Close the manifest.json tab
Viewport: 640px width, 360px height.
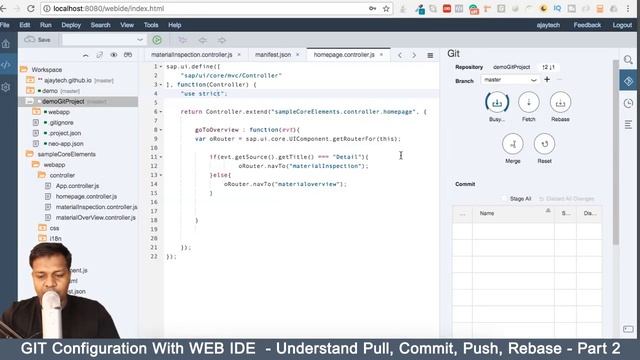[x=298, y=55]
